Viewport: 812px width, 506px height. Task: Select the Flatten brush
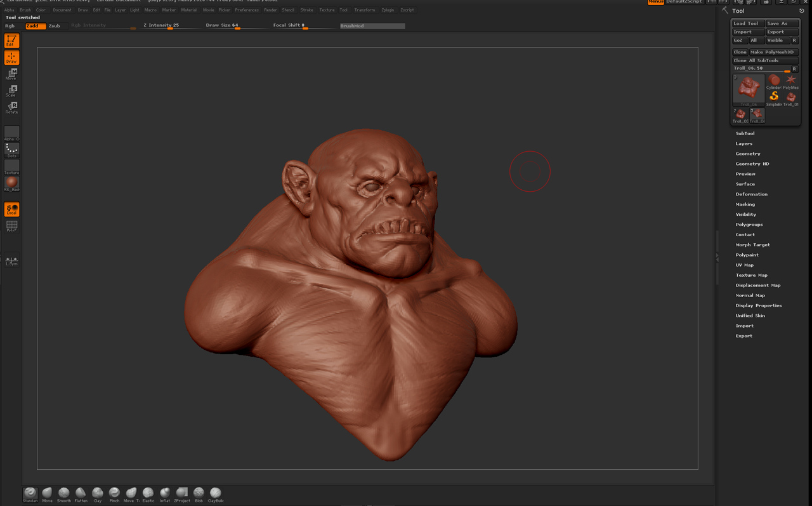(x=81, y=494)
